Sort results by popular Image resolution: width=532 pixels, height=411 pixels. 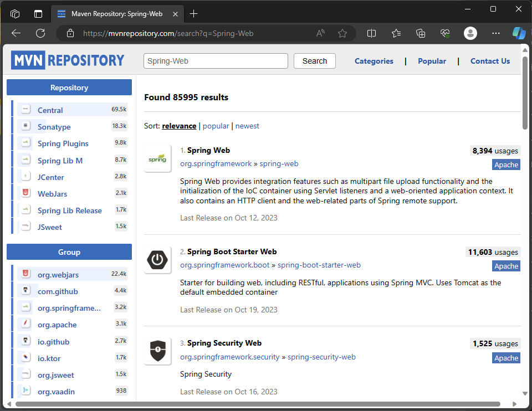click(216, 126)
